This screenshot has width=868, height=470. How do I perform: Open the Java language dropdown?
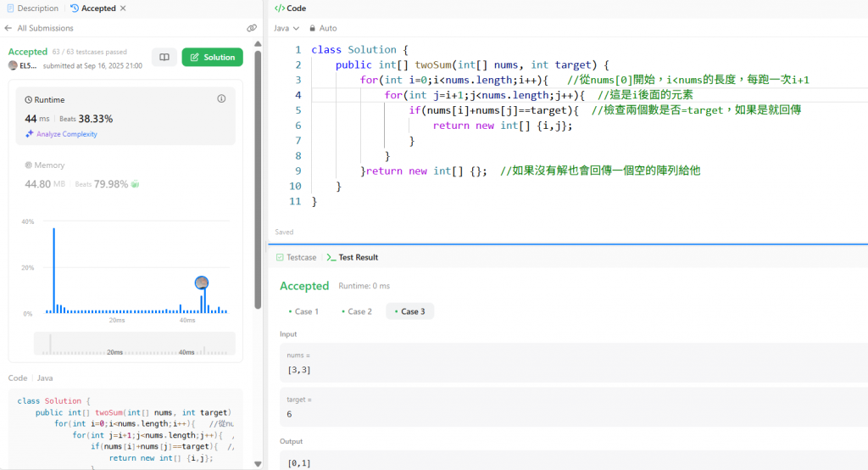287,28
